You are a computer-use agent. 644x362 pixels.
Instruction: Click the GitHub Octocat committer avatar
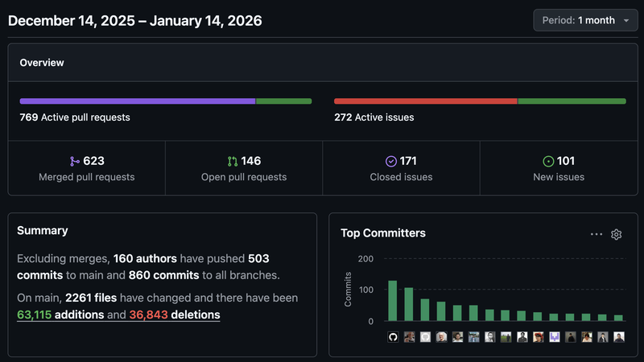pos(393,337)
